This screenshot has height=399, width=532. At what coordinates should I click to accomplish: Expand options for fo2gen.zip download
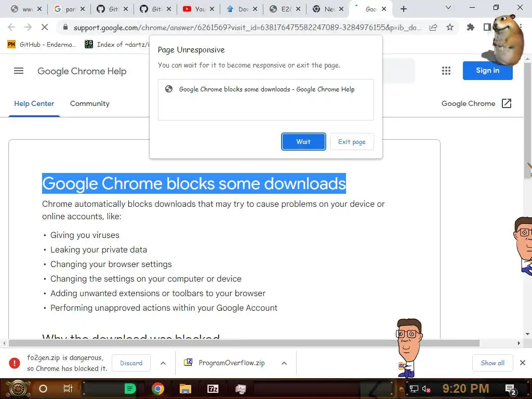[x=163, y=363]
